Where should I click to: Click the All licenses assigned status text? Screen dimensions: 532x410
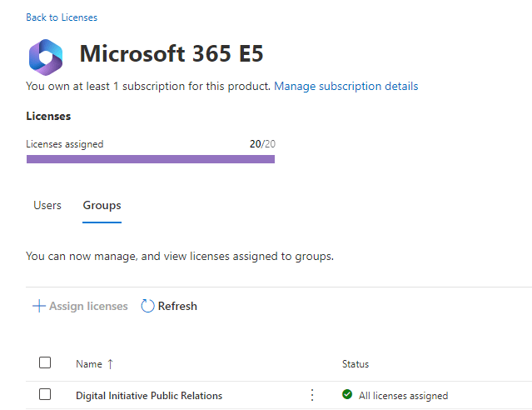pyautogui.click(x=403, y=396)
